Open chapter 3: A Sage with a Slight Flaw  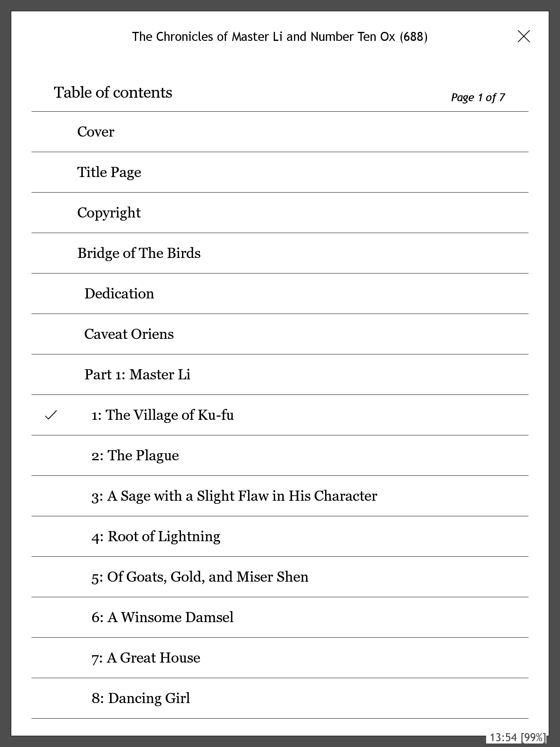point(234,496)
